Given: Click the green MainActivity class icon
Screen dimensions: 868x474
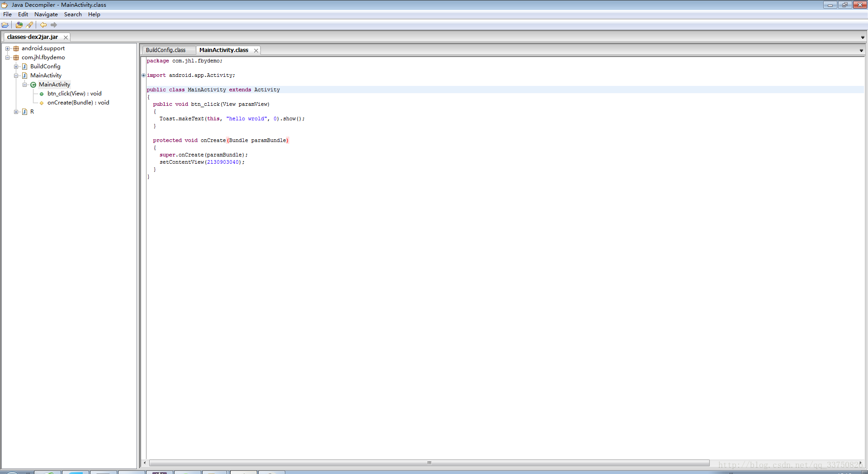Looking at the screenshot, I should (x=33, y=85).
